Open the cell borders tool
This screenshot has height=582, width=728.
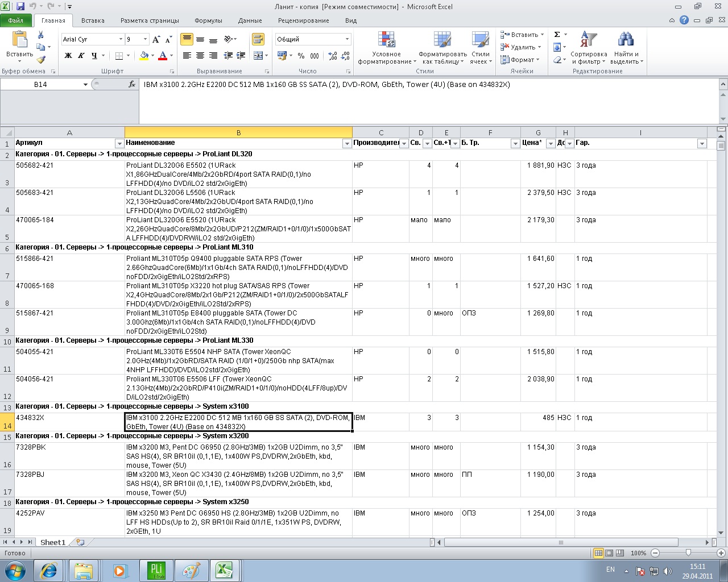[x=119, y=56]
